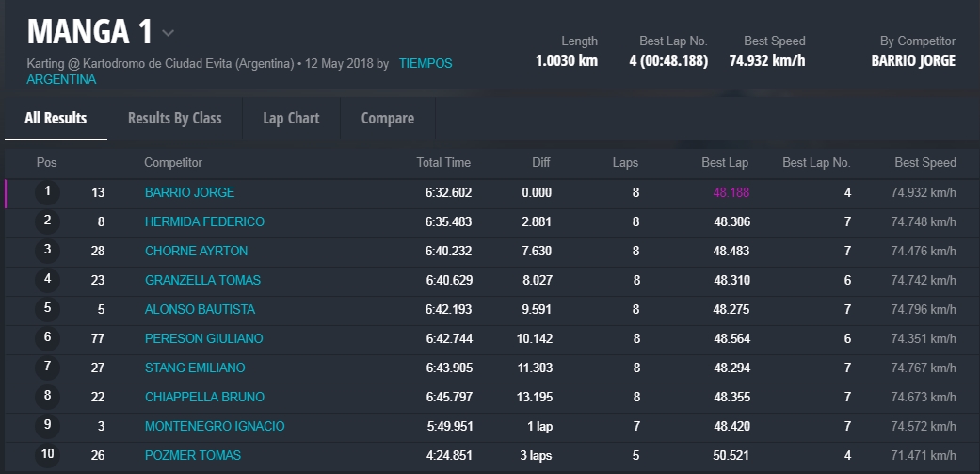Click competitor BARRIO JORGE
The image size is (980, 474).
click(x=189, y=192)
